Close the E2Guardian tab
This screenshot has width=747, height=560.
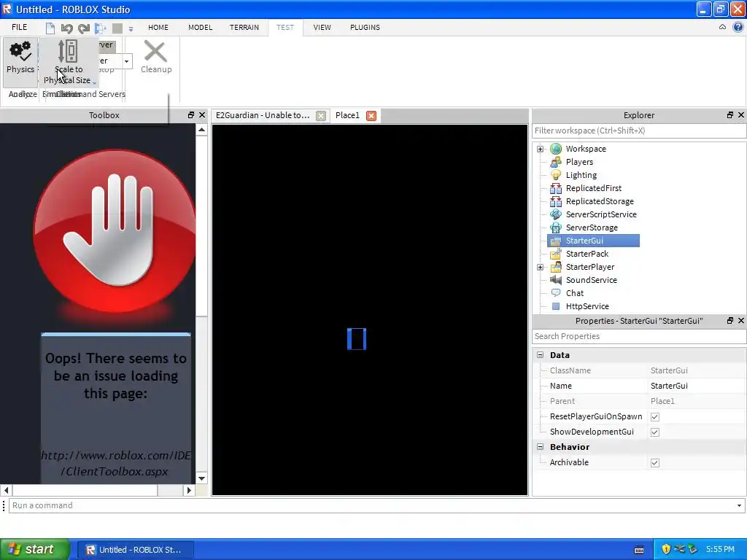(321, 116)
